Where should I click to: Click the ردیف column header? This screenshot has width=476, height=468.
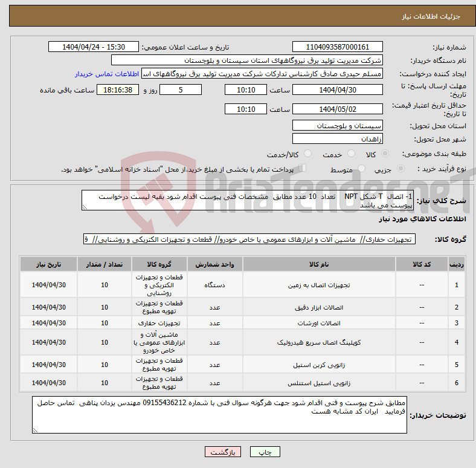[x=456, y=264]
